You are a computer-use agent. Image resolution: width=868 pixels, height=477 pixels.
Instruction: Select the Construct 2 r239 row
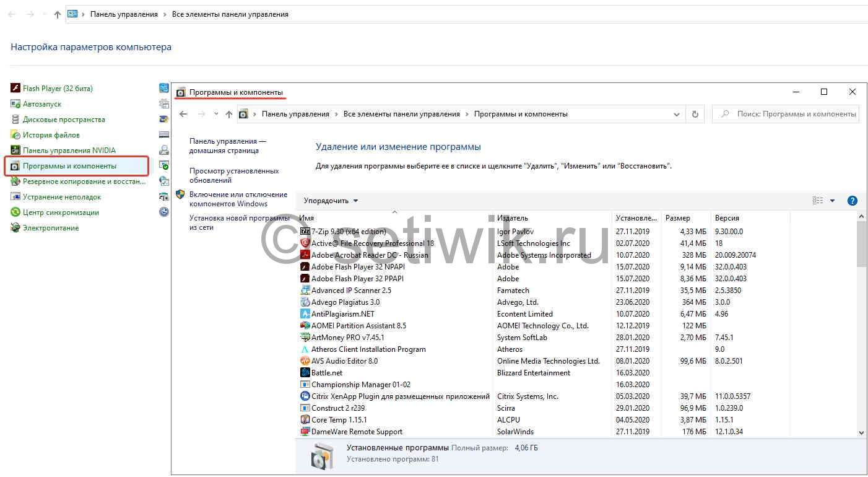click(545, 408)
